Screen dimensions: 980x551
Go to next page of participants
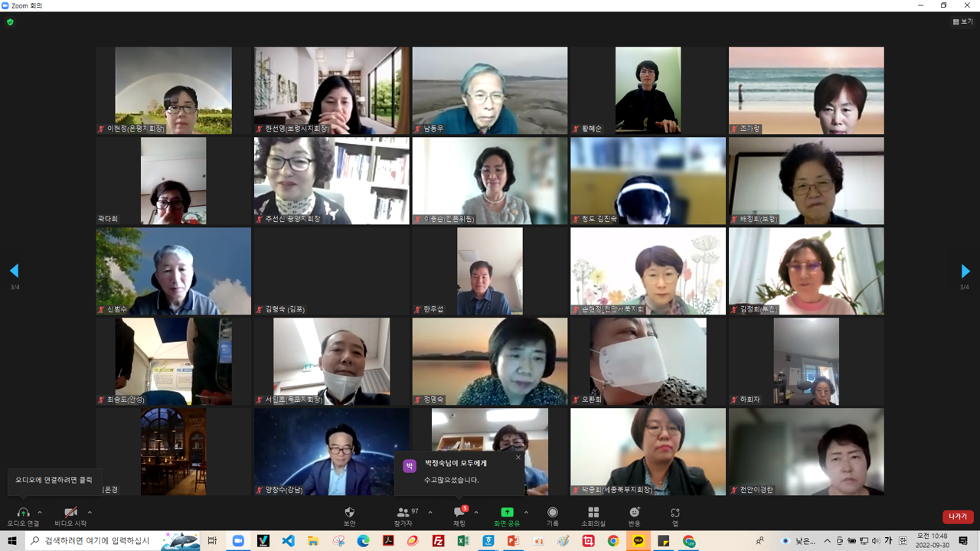click(965, 271)
